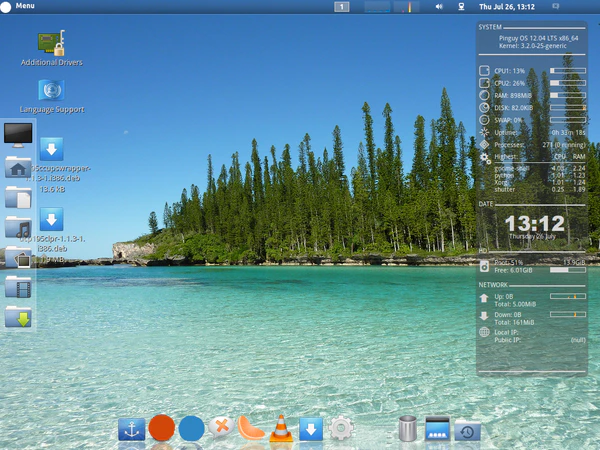Viewport: 600px width, 450px height.
Task: Open the network indicator in top panel
Action: tap(461, 6)
